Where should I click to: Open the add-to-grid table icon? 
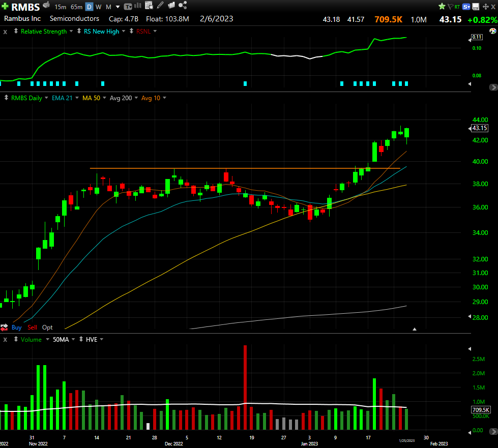point(149,5)
